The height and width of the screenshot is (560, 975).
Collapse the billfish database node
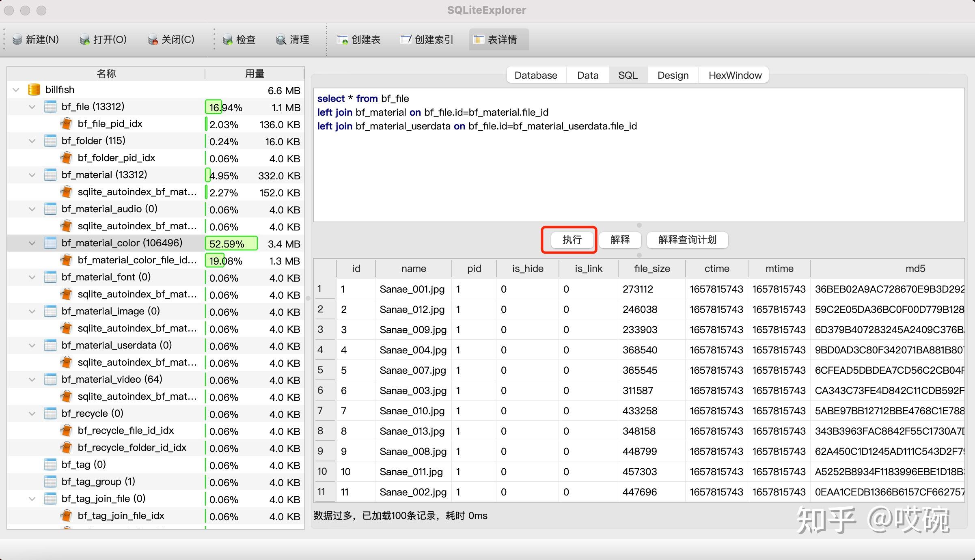15,90
